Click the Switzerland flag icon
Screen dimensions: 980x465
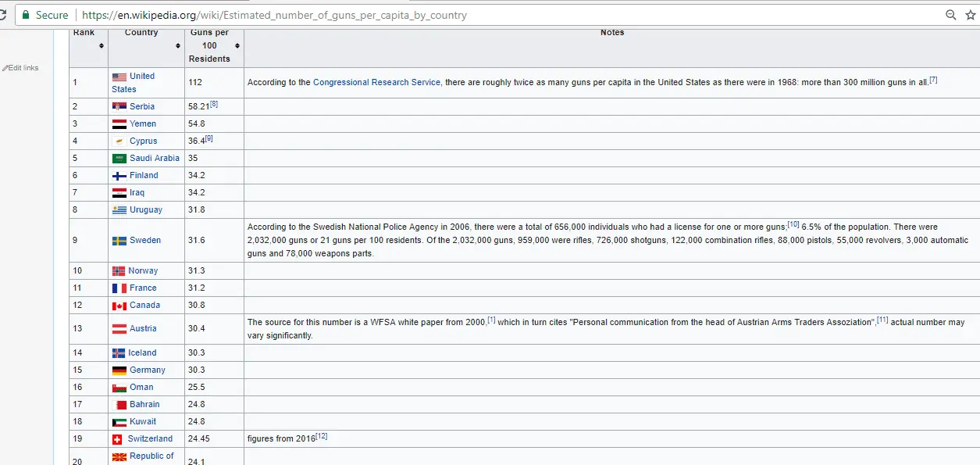pyautogui.click(x=118, y=439)
